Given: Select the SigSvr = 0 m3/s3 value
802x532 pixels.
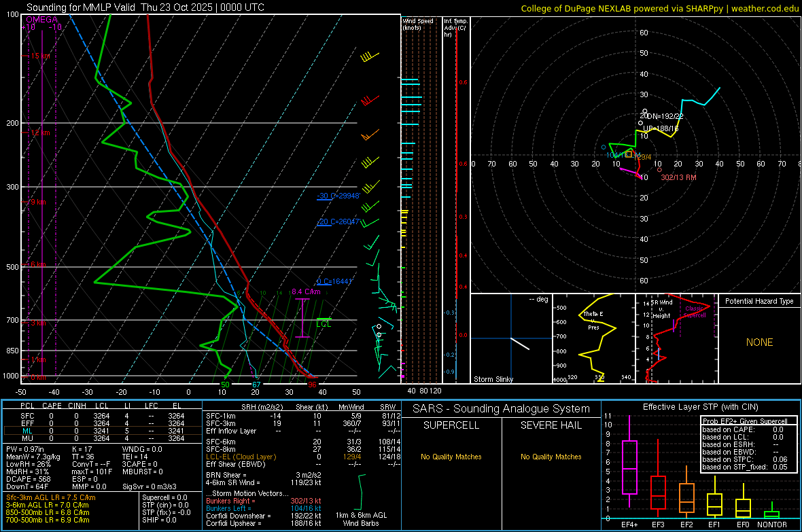Looking at the screenshot, I should (x=150, y=486).
